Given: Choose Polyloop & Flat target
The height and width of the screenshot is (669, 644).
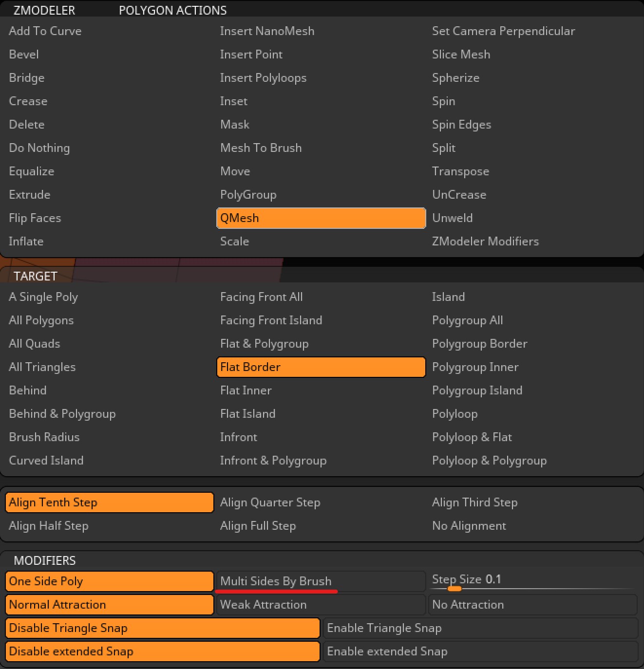Looking at the screenshot, I should tap(472, 437).
